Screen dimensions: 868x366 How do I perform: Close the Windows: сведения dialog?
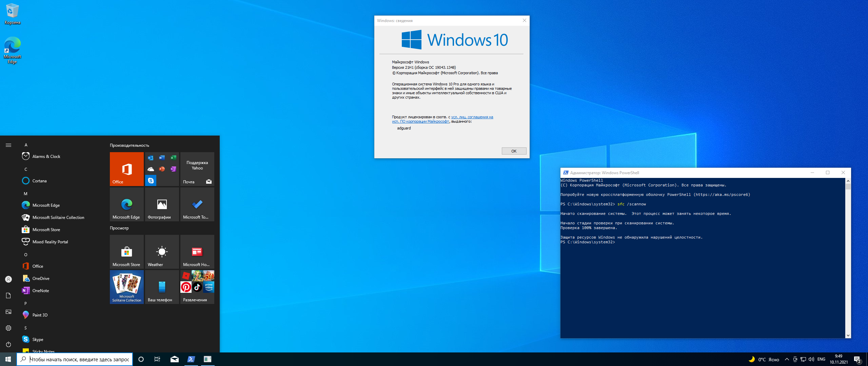click(x=524, y=20)
